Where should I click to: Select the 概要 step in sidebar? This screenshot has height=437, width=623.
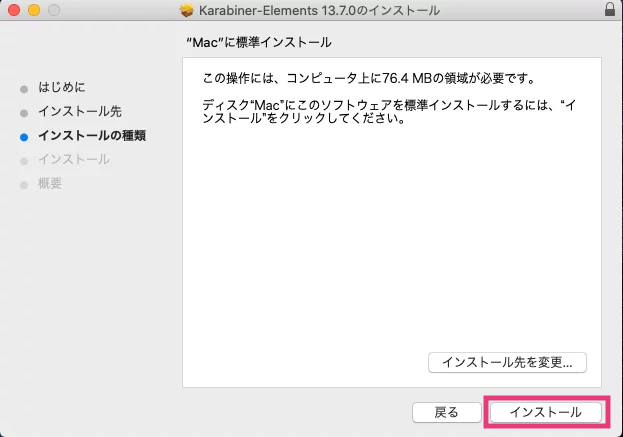pyautogui.click(x=50, y=184)
